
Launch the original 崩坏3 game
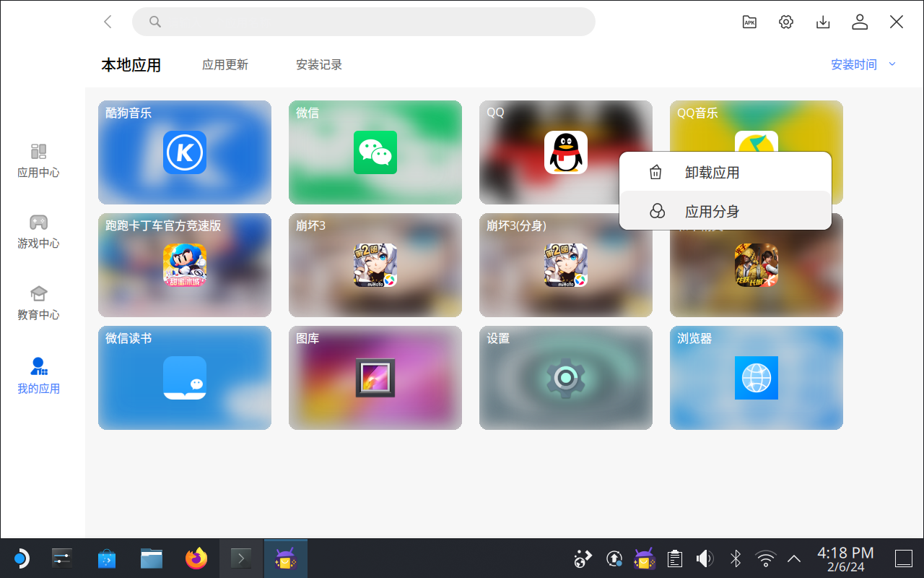pyautogui.click(x=375, y=265)
